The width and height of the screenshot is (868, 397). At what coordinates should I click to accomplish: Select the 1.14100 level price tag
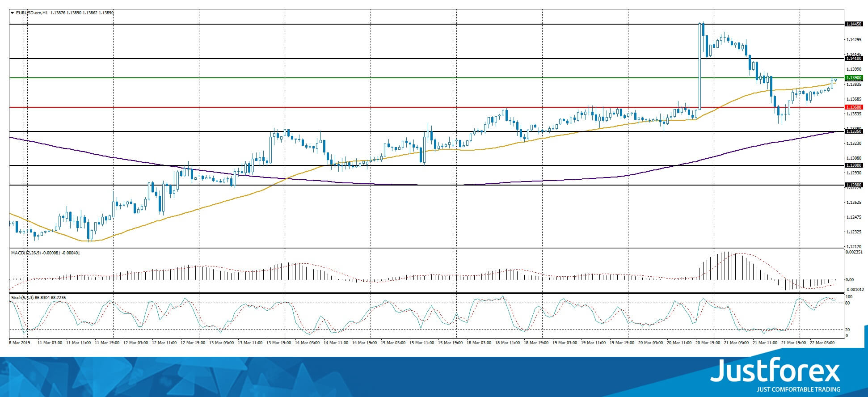click(854, 59)
